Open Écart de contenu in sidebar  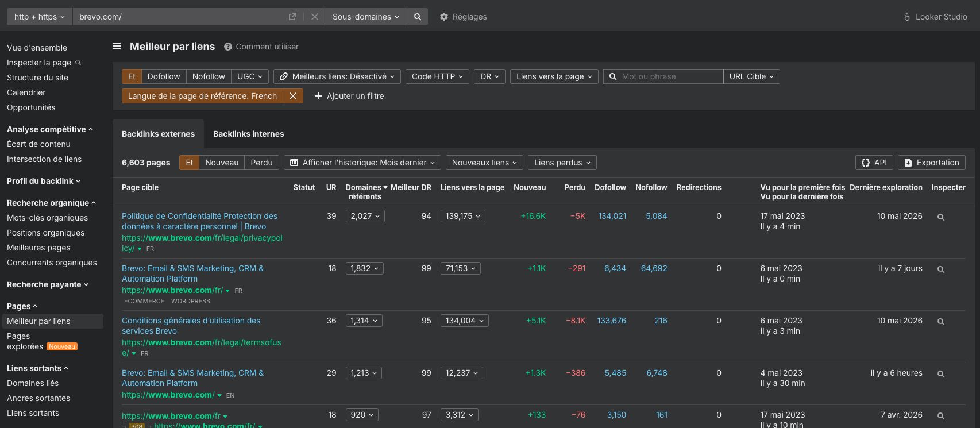click(38, 144)
